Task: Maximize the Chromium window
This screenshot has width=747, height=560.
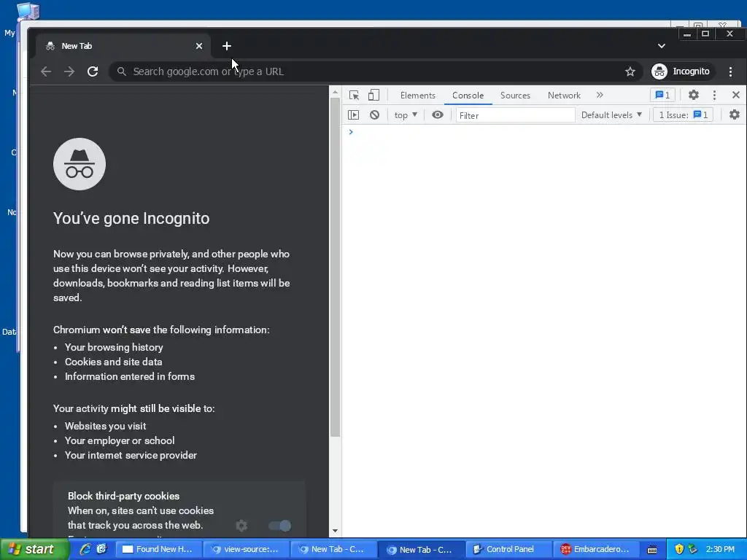Action: [x=705, y=34]
